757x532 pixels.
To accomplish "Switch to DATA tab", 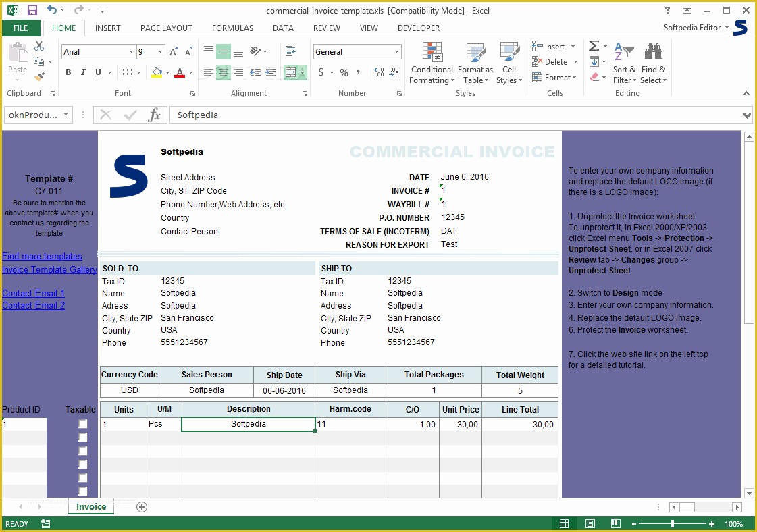I will pos(283,28).
